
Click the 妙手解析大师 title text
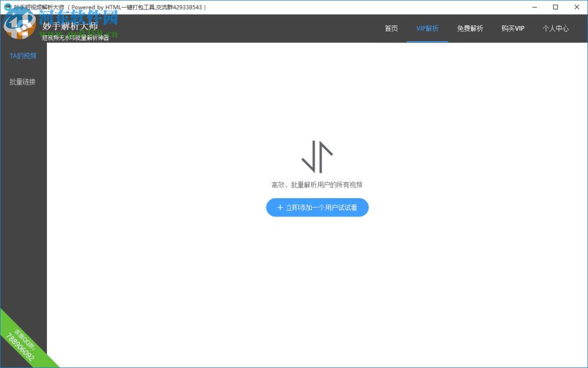pyautogui.click(x=70, y=26)
